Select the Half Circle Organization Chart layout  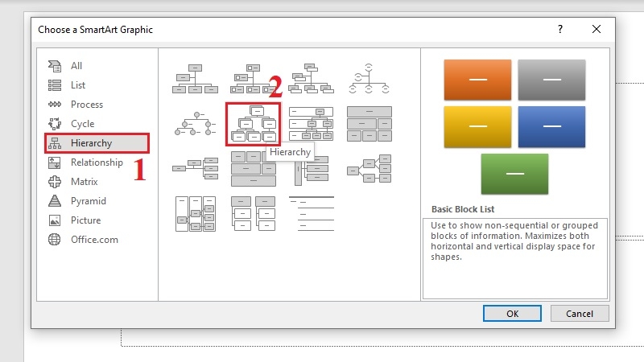coord(369,78)
